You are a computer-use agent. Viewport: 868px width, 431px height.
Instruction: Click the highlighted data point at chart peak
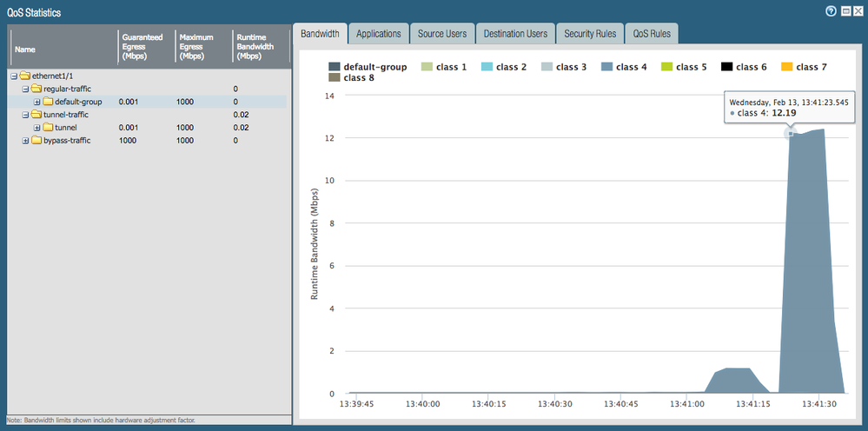pos(790,134)
